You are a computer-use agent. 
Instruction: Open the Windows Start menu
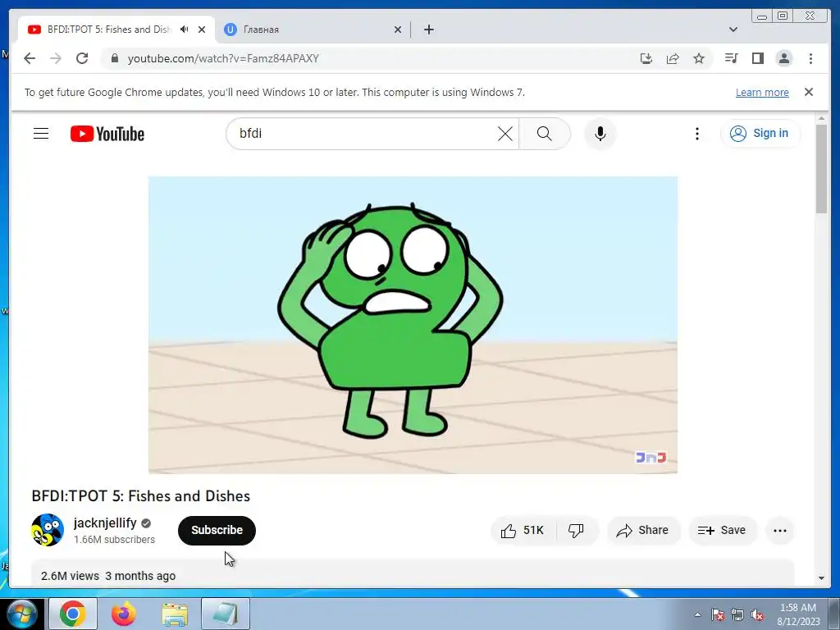(x=21, y=614)
